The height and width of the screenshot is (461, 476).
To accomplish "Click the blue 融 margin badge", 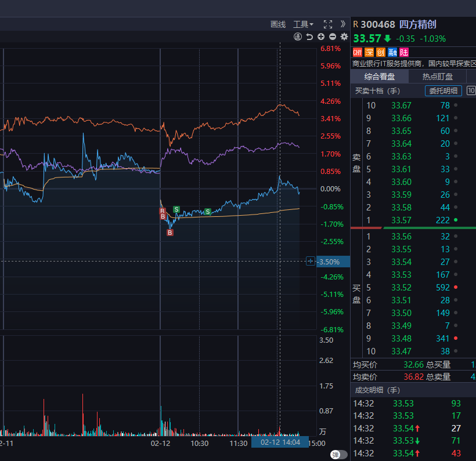I will 392,52.
